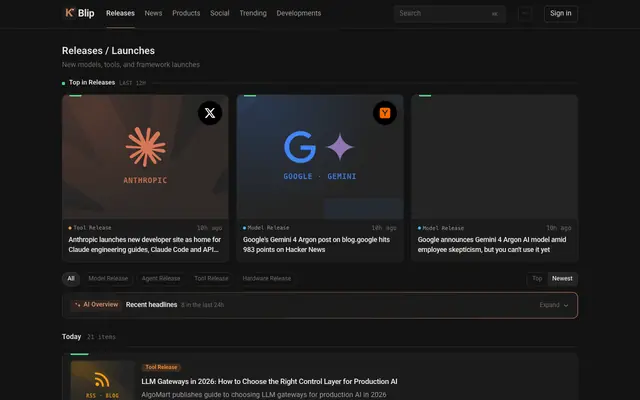Filter by Model Release

108,279
